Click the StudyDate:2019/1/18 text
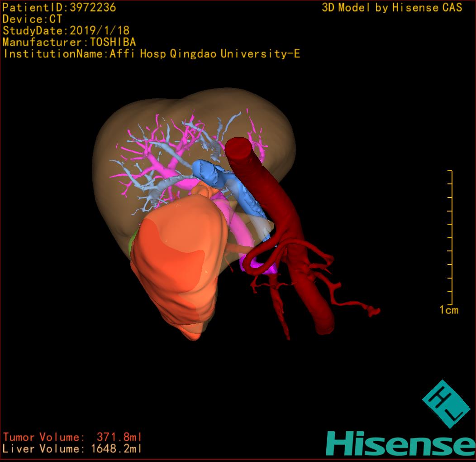The width and height of the screenshot is (476, 462). click(66, 30)
